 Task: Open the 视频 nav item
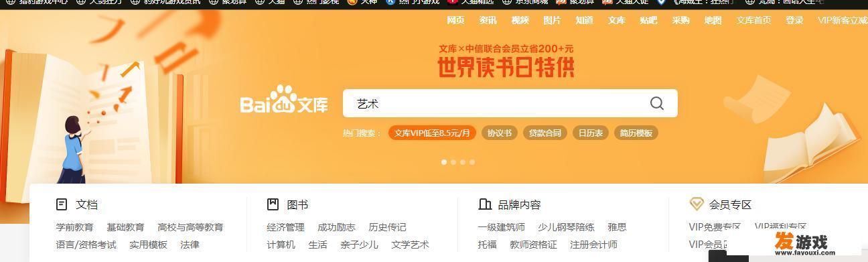click(520, 20)
